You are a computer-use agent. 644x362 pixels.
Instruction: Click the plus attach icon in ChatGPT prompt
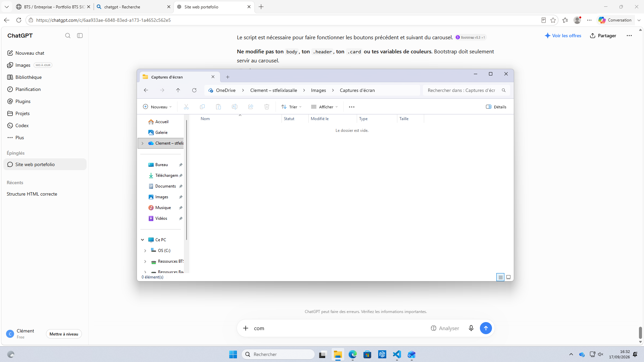click(246, 328)
